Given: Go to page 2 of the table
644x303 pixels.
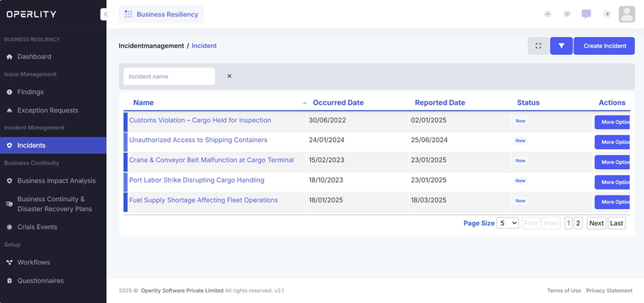Looking at the screenshot, I should [578, 223].
